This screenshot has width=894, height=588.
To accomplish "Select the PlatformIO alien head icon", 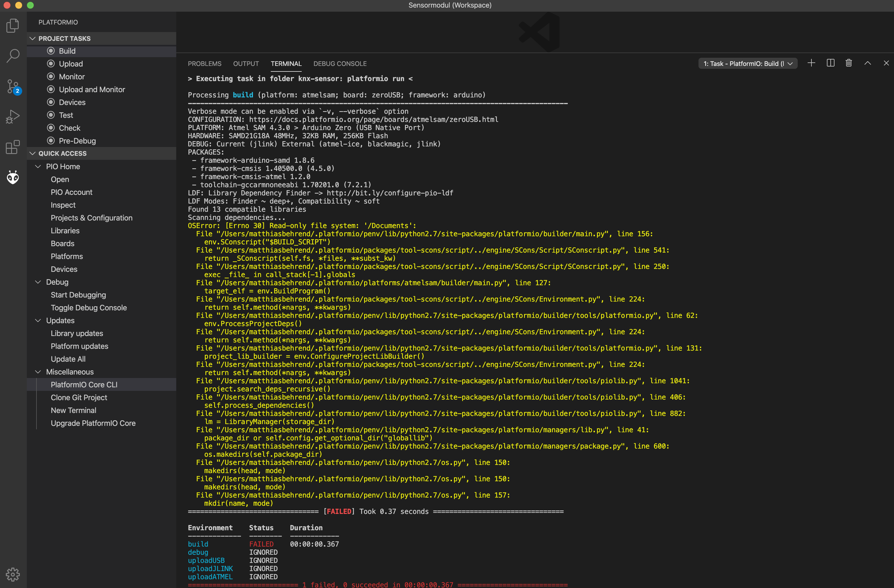I will click(x=13, y=177).
